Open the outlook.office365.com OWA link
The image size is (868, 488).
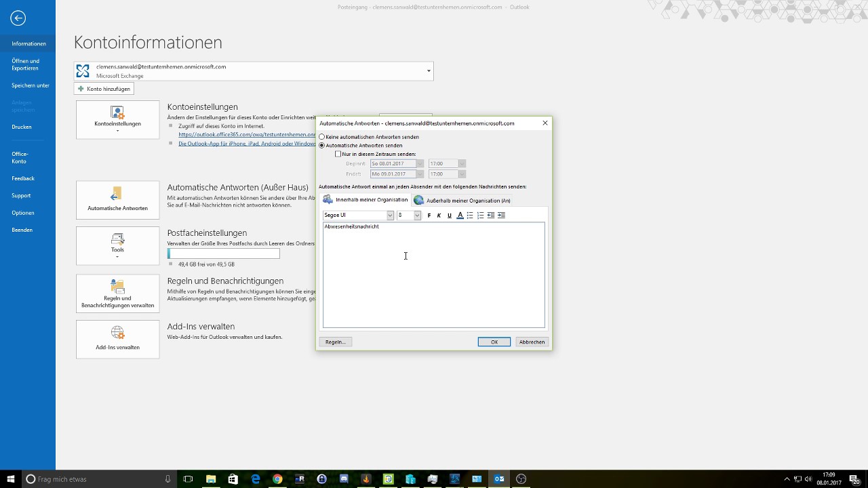pos(247,135)
